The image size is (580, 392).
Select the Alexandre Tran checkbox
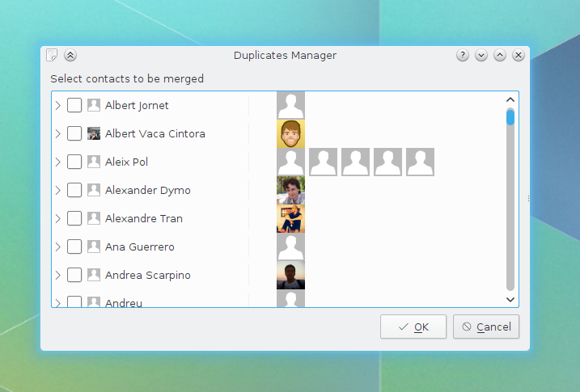74,218
